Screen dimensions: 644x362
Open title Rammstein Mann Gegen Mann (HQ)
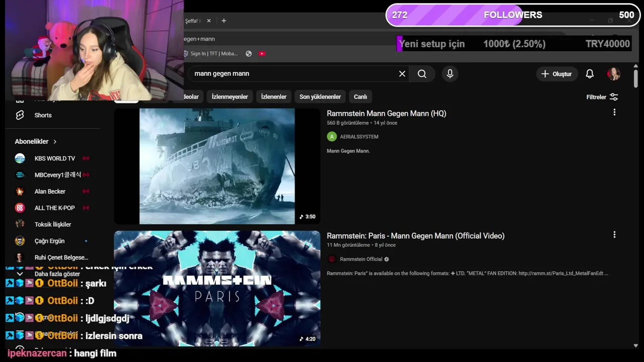[x=386, y=114]
